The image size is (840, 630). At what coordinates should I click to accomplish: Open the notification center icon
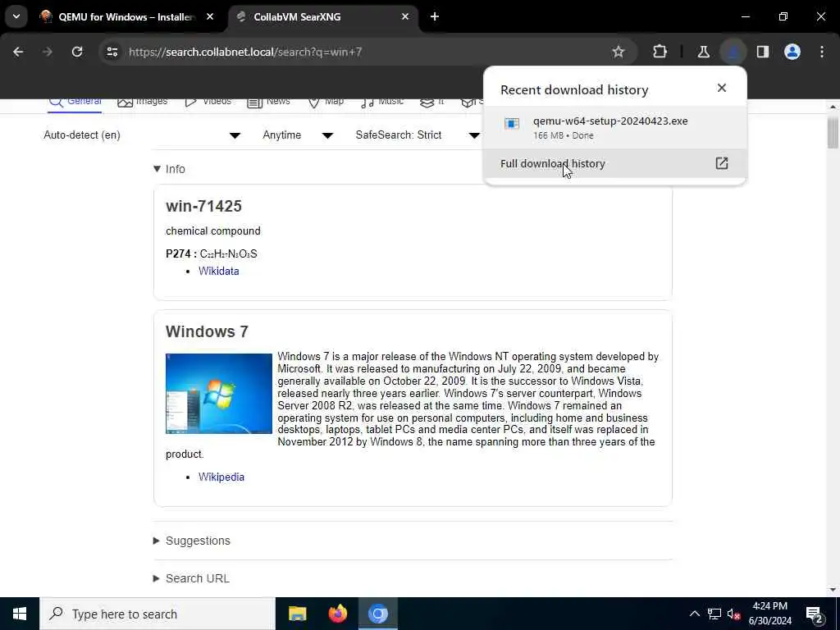(x=814, y=614)
